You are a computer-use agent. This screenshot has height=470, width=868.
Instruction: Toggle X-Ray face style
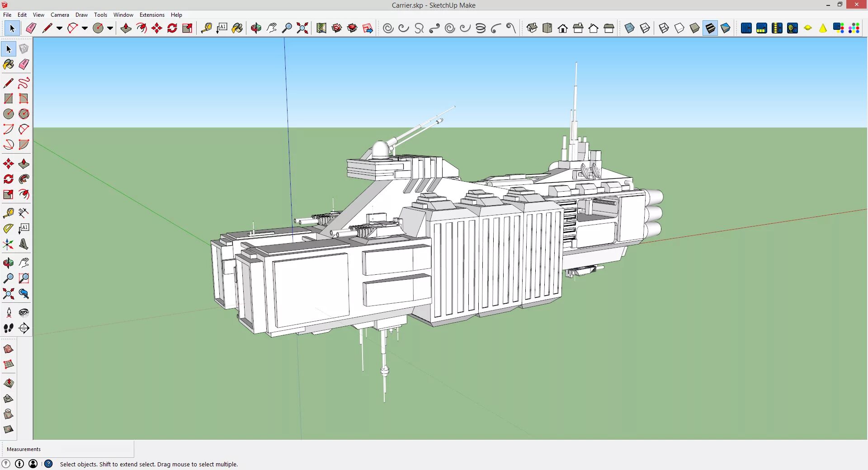[629, 28]
